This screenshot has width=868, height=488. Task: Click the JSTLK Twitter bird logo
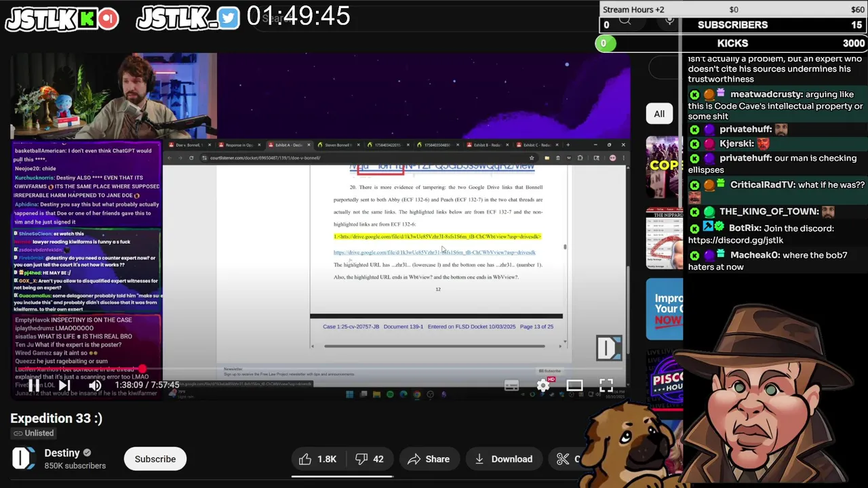[x=188, y=19]
